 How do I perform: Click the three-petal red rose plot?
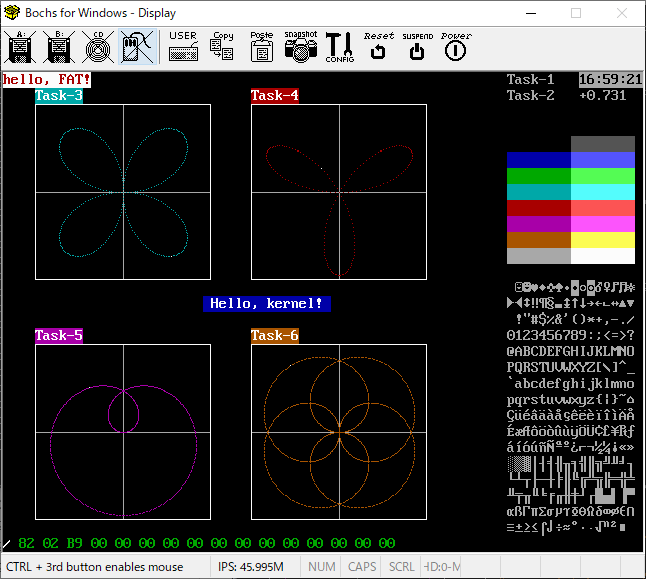pos(339,192)
